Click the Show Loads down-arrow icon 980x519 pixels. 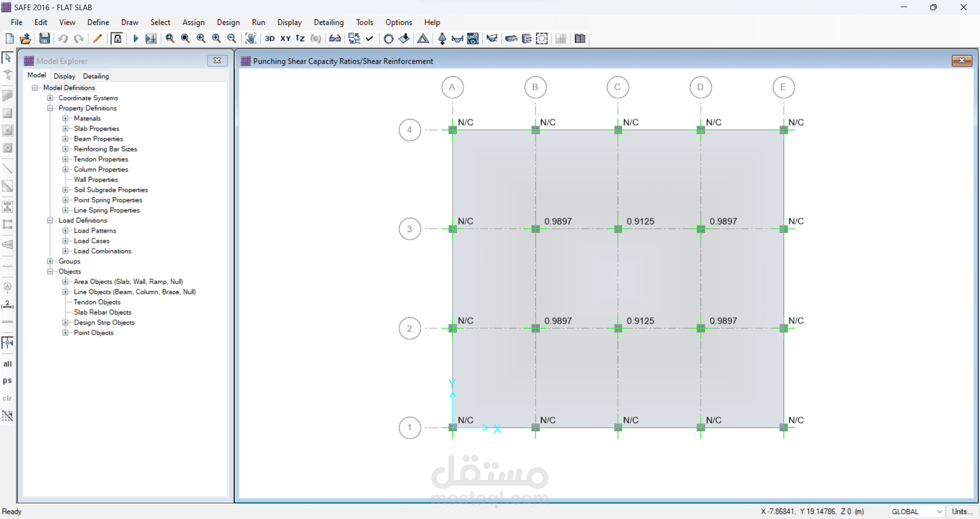[404, 38]
